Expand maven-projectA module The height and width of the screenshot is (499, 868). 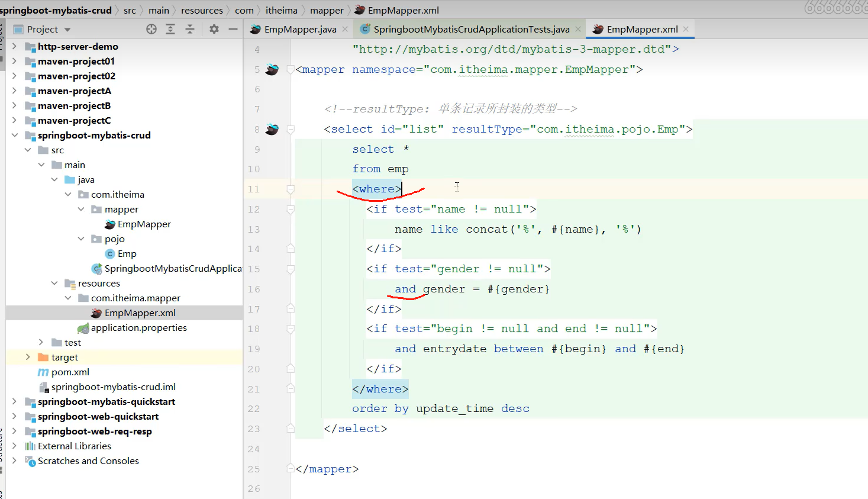click(x=14, y=91)
